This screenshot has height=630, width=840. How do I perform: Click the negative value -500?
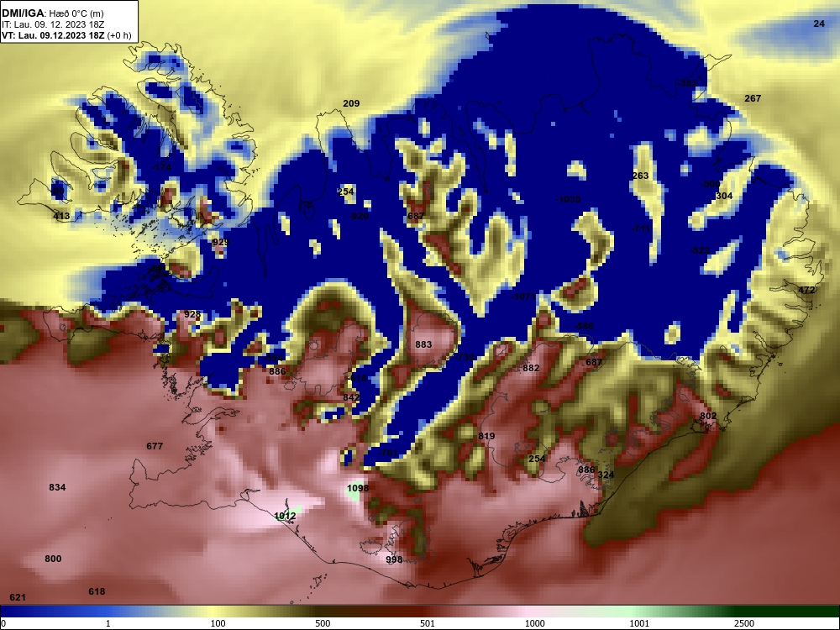[x=711, y=184]
